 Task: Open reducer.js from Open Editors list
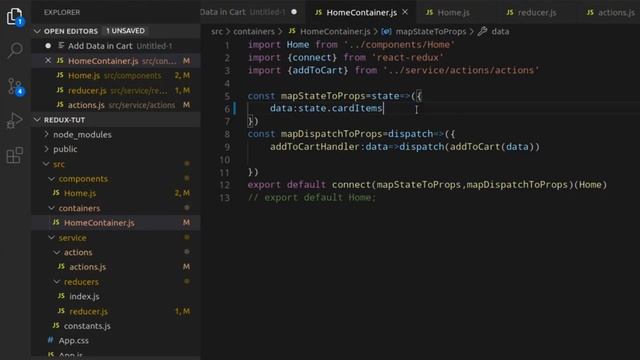(x=116, y=90)
